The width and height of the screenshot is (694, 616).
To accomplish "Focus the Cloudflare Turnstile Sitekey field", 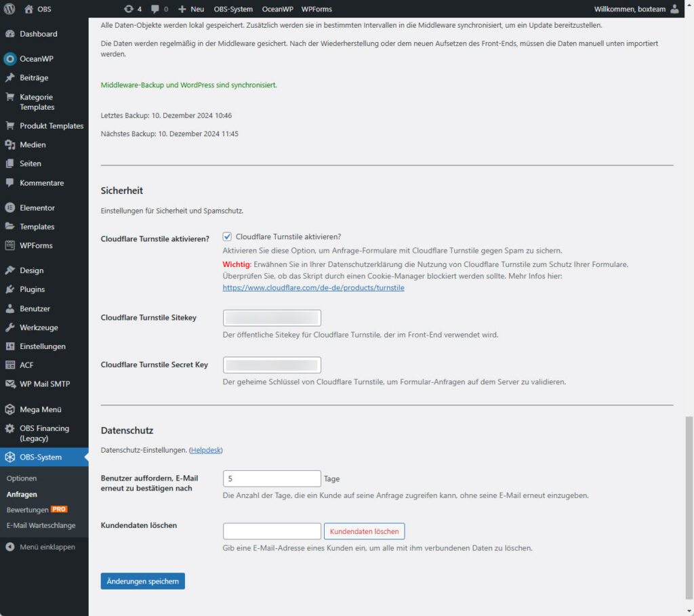I will 272,319.
